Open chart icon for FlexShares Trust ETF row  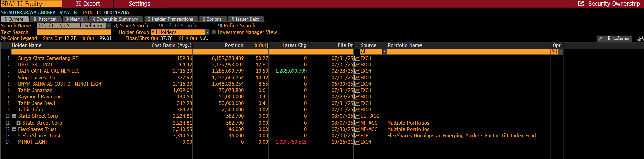point(357,136)
